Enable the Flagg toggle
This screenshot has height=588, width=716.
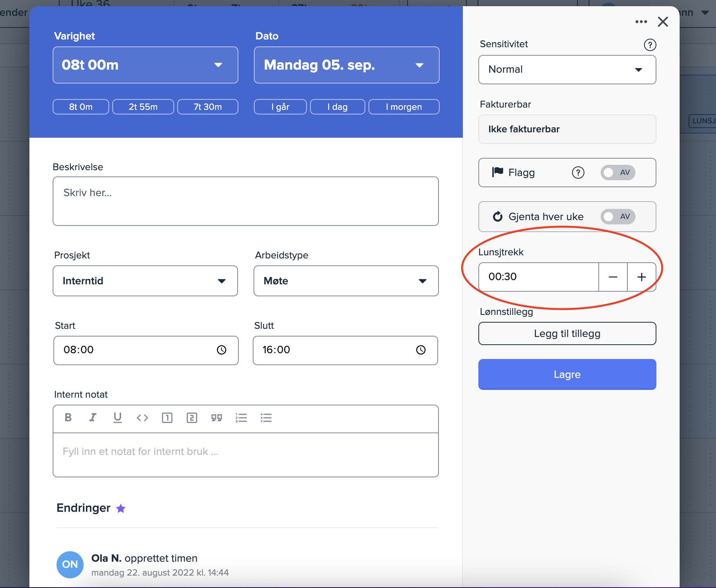[x=617, y=173]
